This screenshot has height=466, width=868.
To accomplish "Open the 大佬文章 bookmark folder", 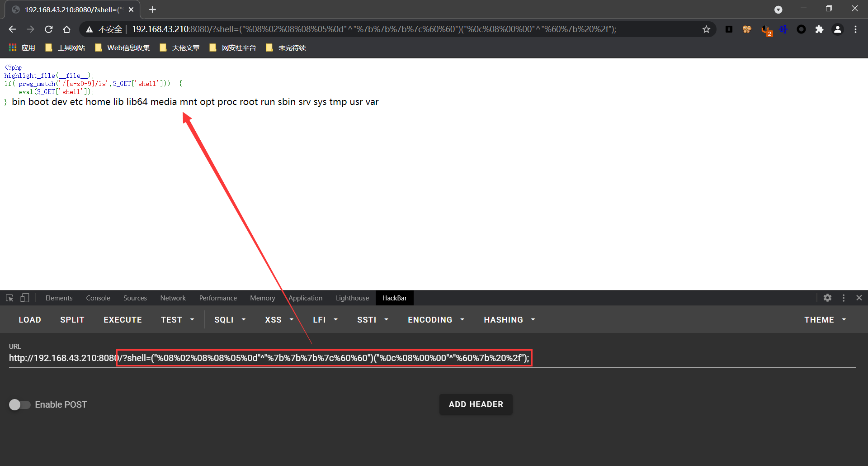I will click(179, 48).
